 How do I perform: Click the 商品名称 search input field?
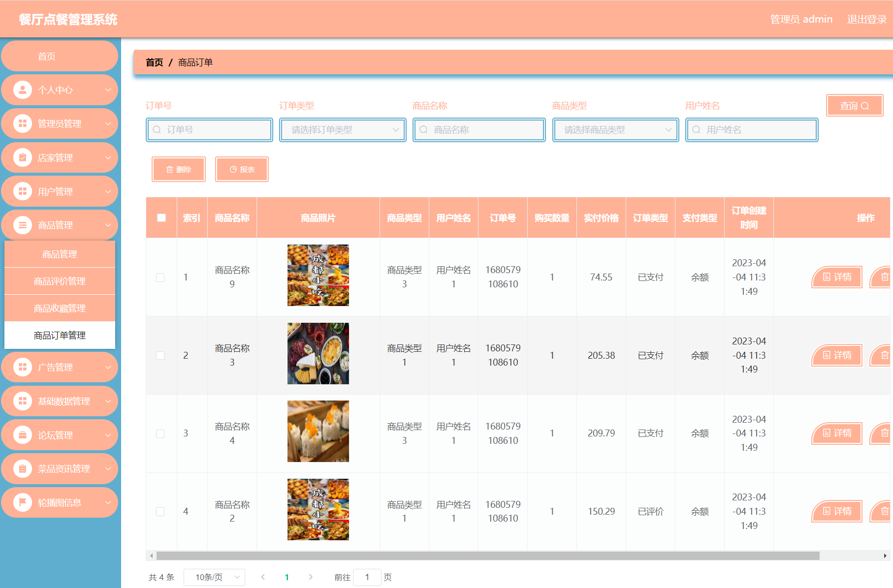pyautogui.click(x=479, y=130)
